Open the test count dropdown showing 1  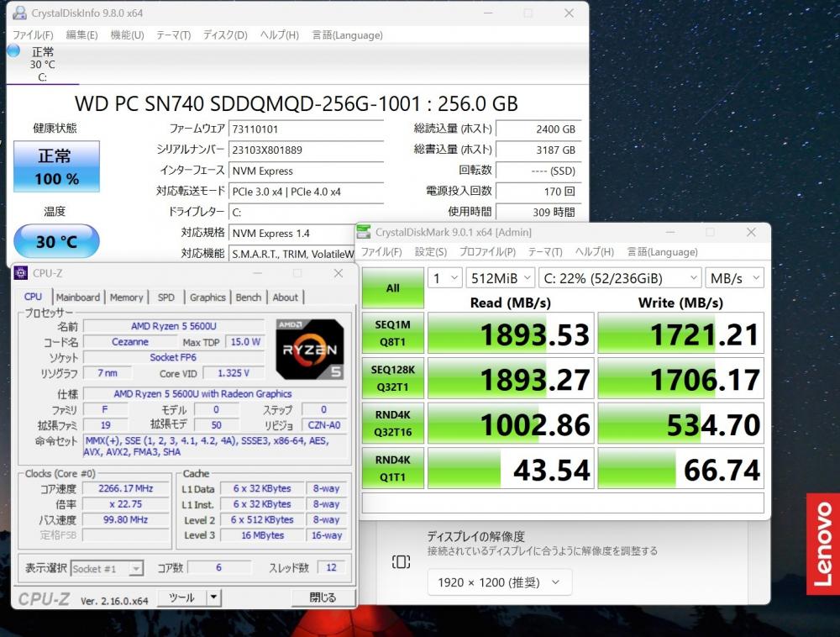click(x=444, y=278)
